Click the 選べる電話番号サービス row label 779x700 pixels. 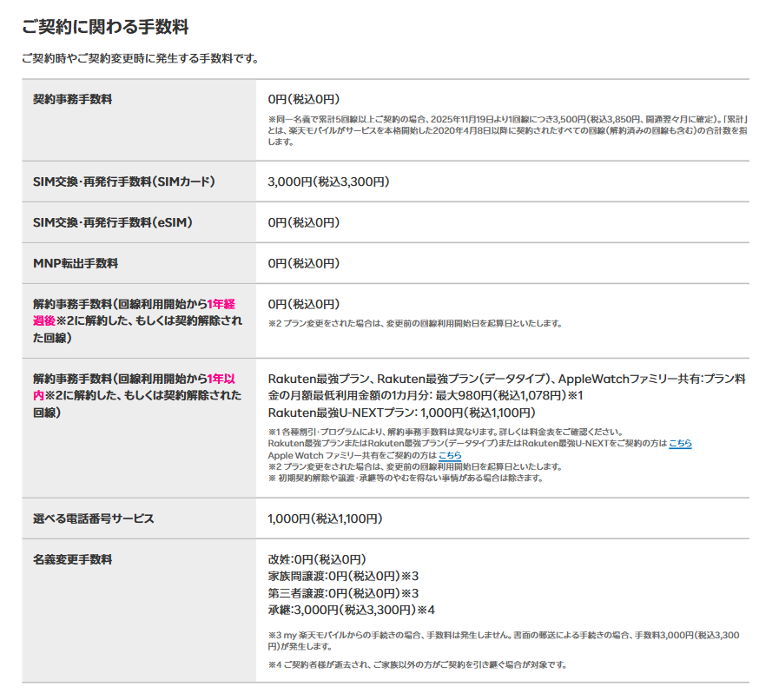pyautogui.click(x=93, y=518)
